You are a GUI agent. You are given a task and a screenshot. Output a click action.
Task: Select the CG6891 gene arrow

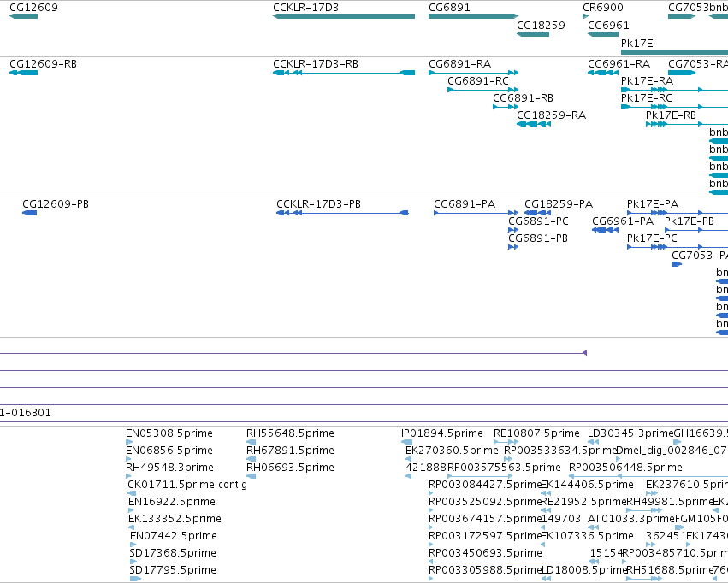click(473, 16)
